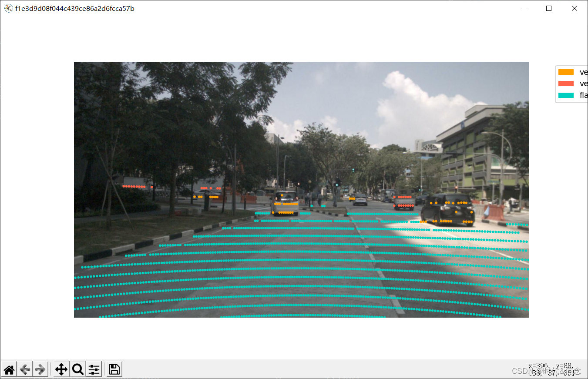The image size is (588, 379).
Task: Minimize the figure window
Action: (524, 8)
